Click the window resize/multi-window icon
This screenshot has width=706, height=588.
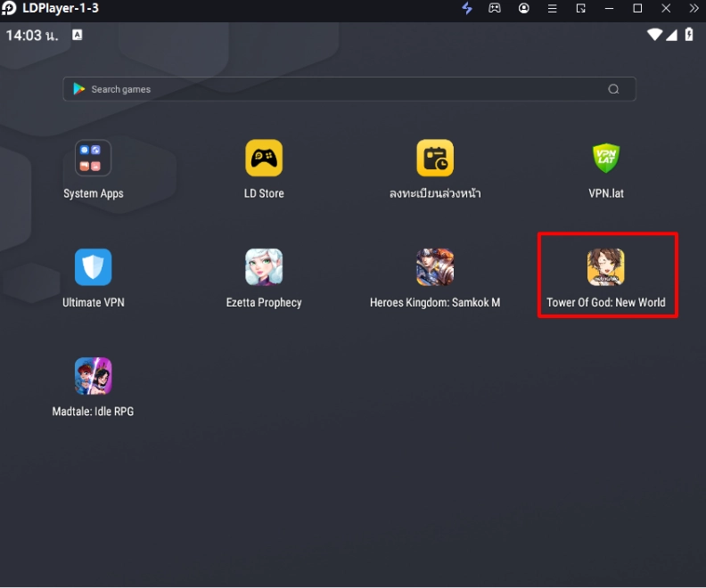581,8
